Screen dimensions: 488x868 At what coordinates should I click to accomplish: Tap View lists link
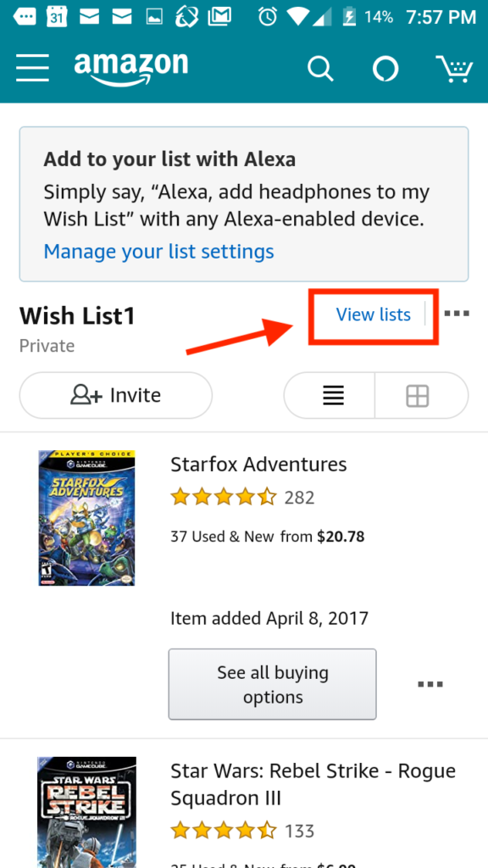click(374, 314)
